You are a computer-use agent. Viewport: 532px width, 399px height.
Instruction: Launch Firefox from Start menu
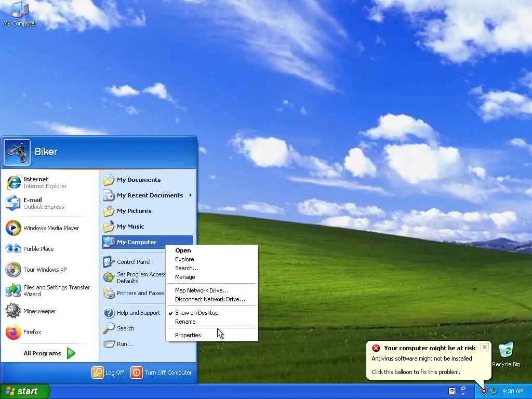point(49,332)
